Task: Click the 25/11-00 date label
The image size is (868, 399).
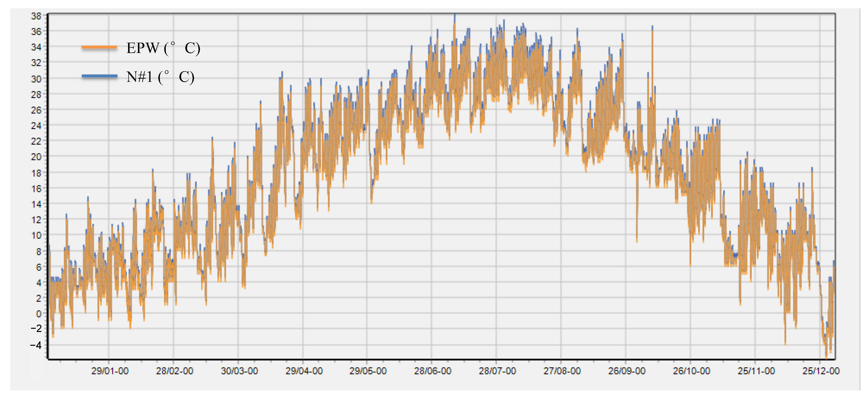Action: click(756, 371)
